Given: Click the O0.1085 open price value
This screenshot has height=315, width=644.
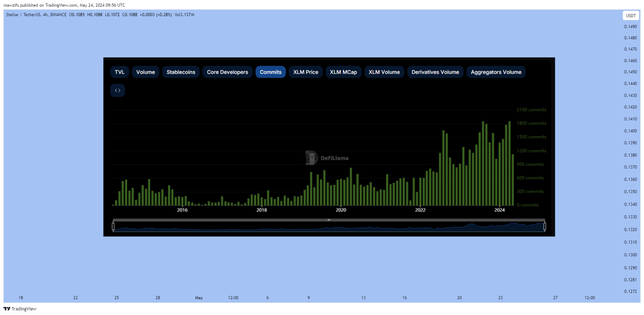Looking at the screenshot, I should [77, 15].
